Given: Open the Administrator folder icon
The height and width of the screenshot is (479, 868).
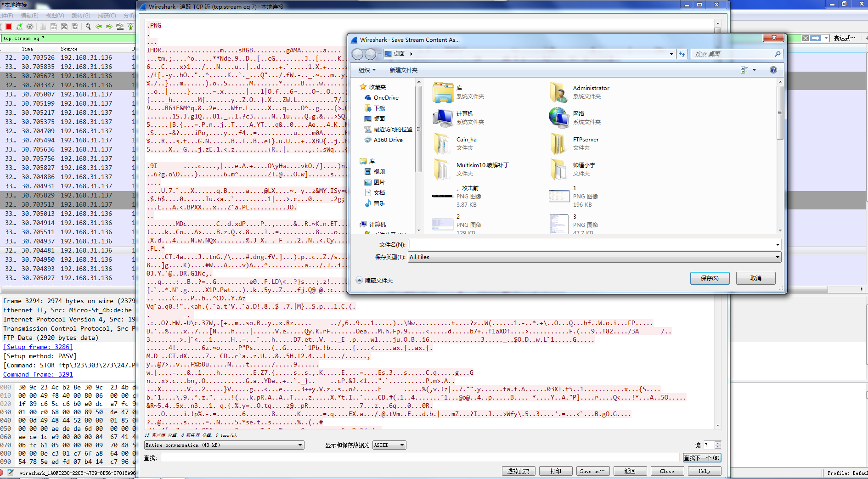Looking at the screenshot, I should 559,92.
